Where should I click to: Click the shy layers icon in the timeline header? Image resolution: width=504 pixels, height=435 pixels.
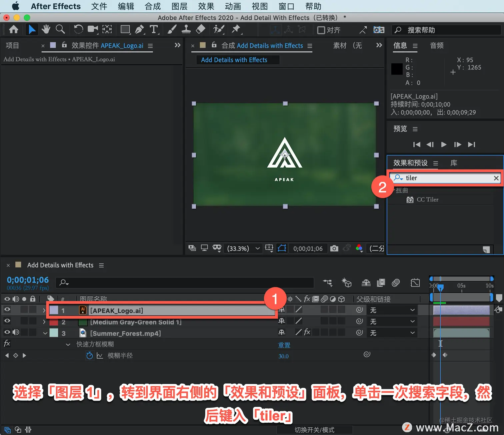pos(366,283)
